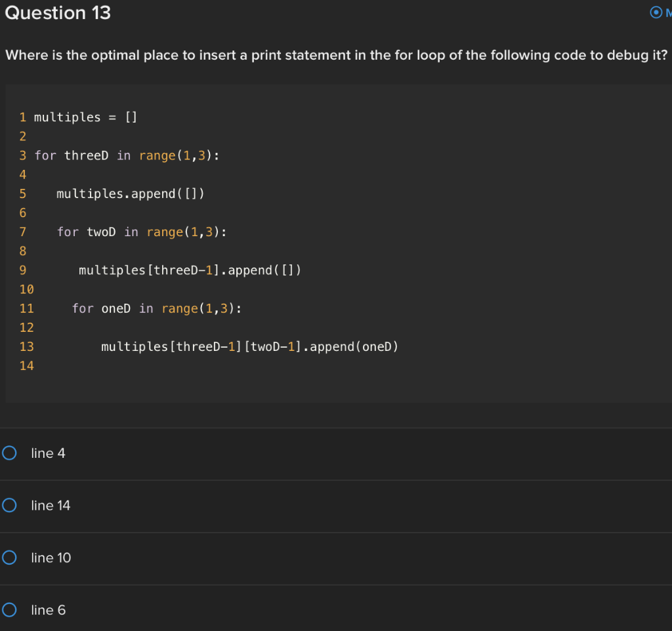
Task: Click the "multiples.append([])" code line
Action: tap(131, 194)
